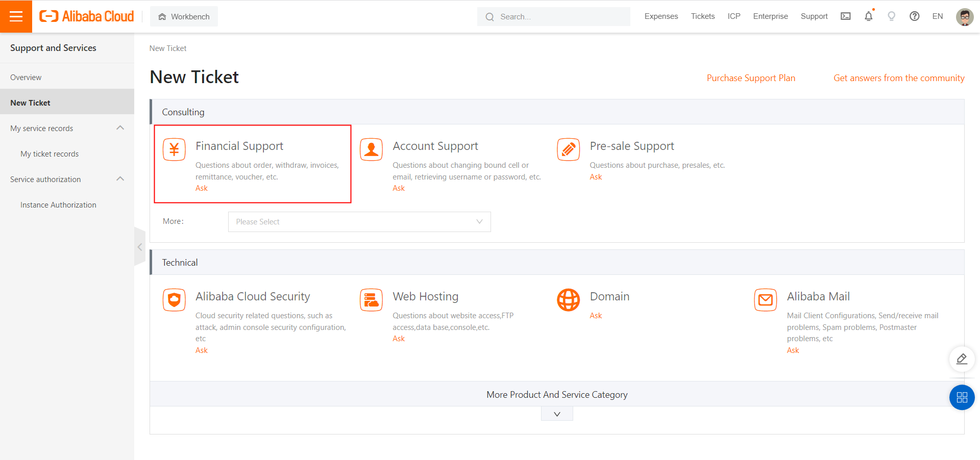Open the Tickets menu
Viewport: 980px width, 460px height.
pyautogui.click(x=703, y=16)
